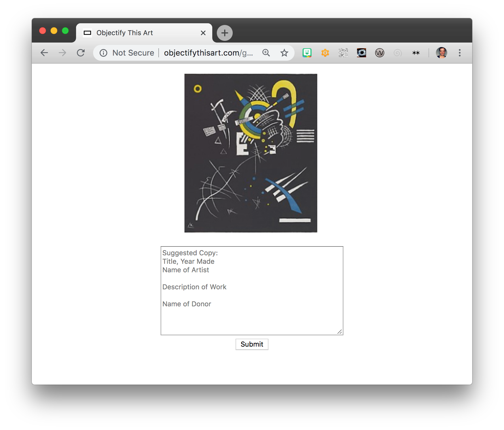The image size is (504, 430).
Task: Open the Chrome profile avatar
Action: pos(442,53)
